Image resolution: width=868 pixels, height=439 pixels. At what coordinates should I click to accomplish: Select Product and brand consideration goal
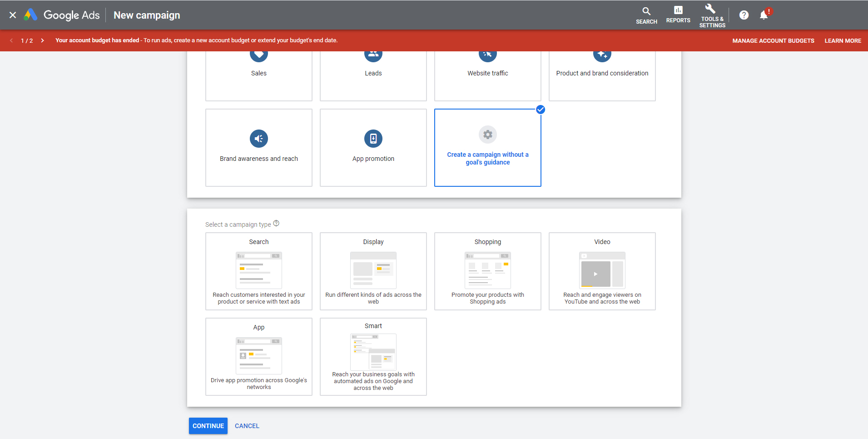coord(602,76)
